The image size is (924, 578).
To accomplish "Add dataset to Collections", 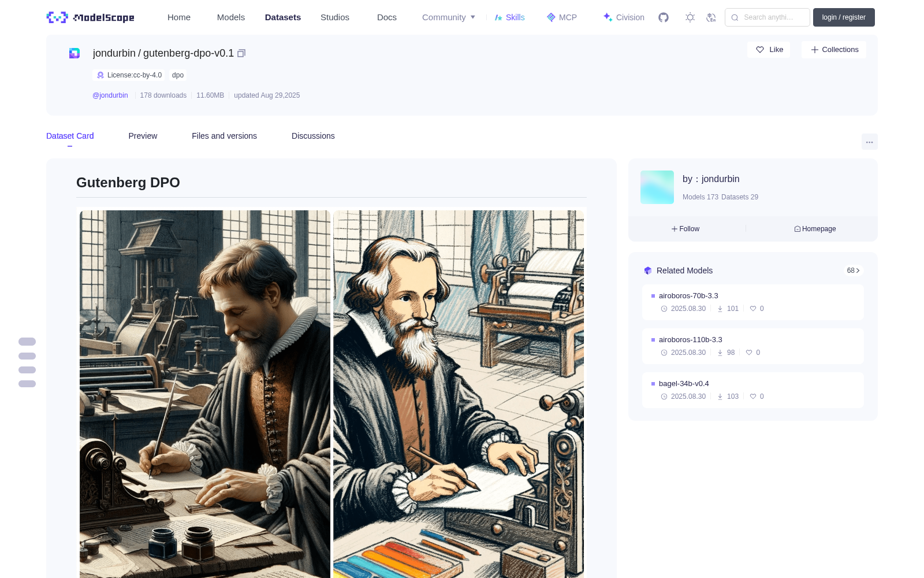I will pyautogui.click(x=834, y=50).
